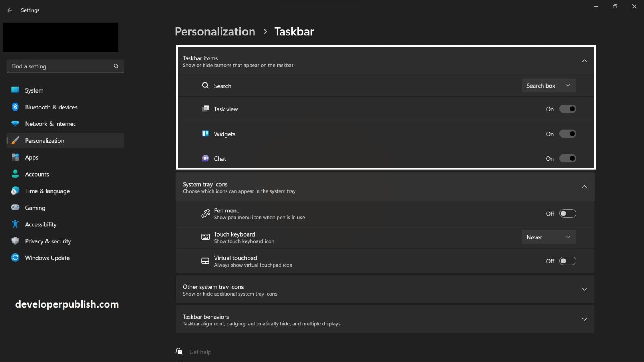
Task: Change the Touch keyboard Never dropdown
Action: (549, 237)
